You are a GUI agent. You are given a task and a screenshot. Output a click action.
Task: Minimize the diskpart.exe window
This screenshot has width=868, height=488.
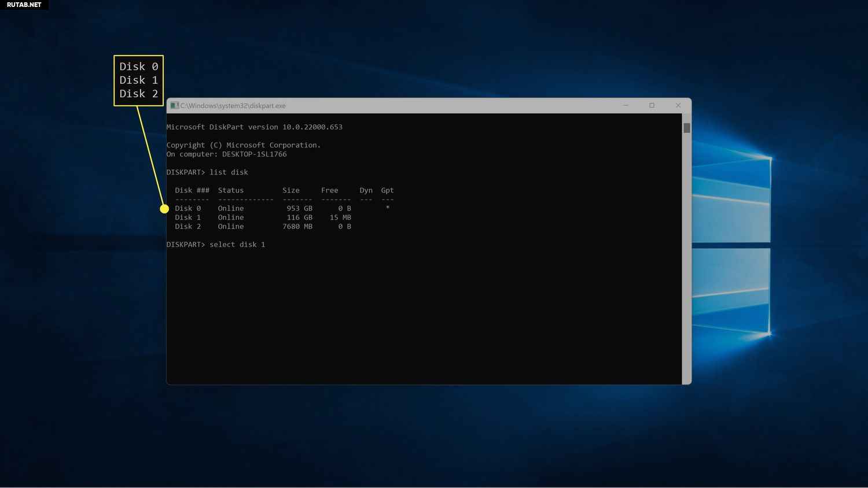click(626, 105)
